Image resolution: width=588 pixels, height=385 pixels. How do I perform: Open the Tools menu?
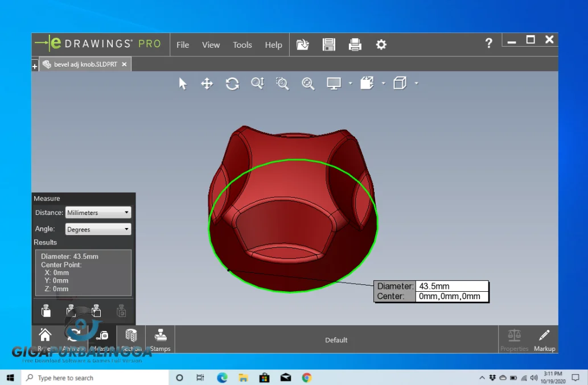point(242,44)
